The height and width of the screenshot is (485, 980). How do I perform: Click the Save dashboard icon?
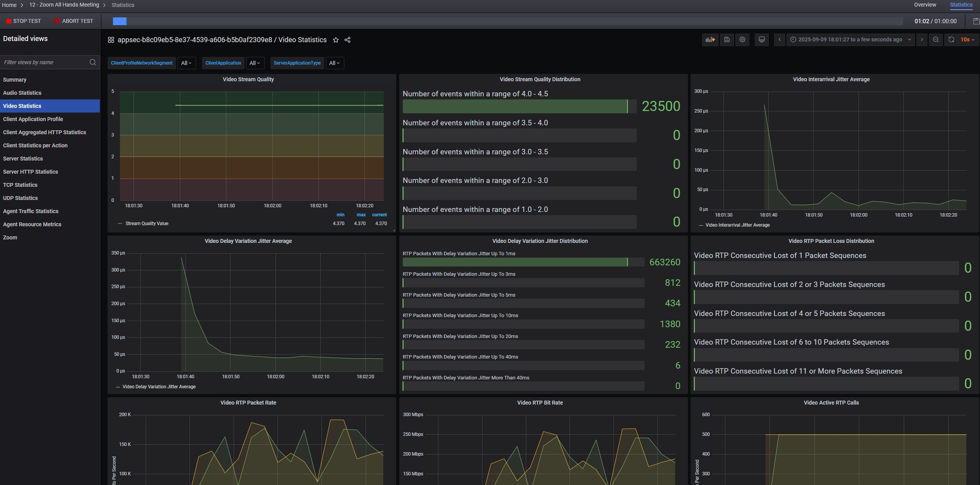pyautogui.click(x=727, y=39)
